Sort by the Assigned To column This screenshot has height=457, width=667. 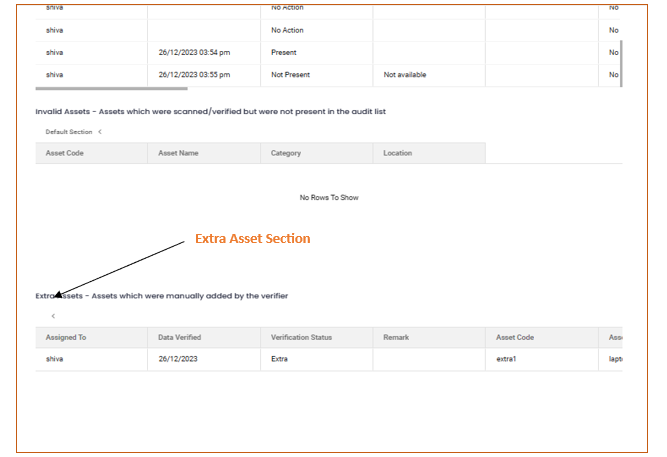click(66, 338)
